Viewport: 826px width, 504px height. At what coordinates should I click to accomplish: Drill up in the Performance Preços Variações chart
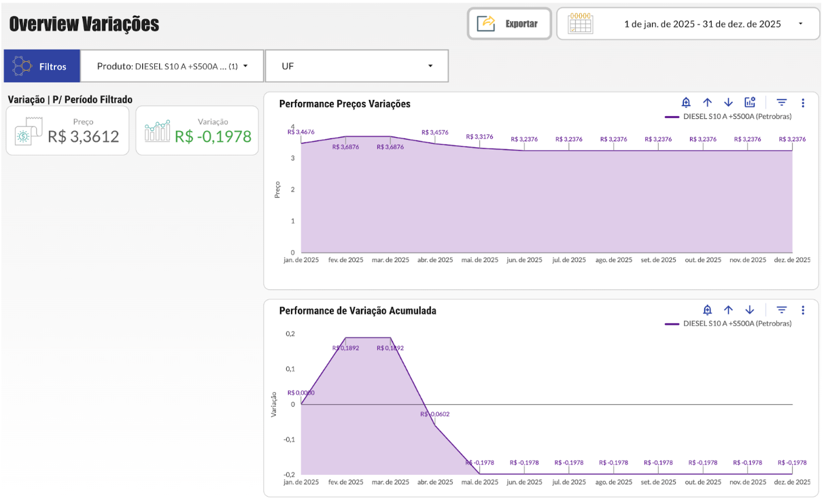[x=707, y=103]
